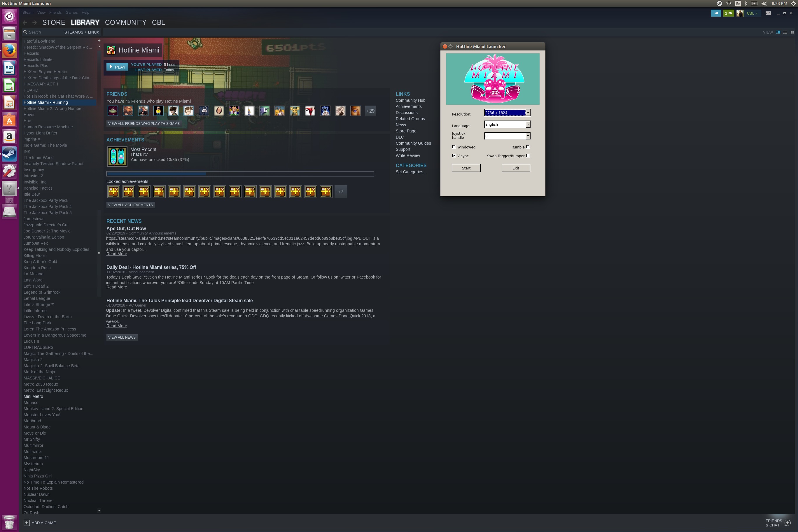Open the Community Hub link
The image size is (798, 532).
410,100
